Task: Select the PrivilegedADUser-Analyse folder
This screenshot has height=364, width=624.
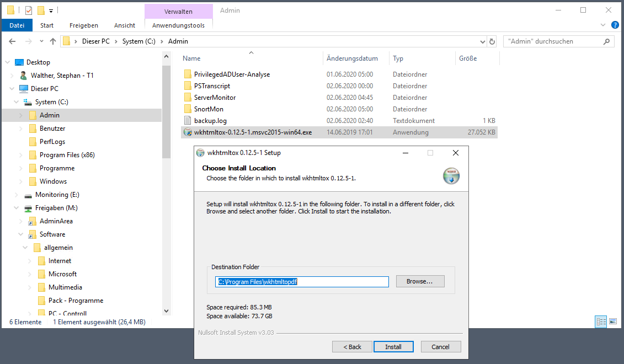Action: pos(232,74)
